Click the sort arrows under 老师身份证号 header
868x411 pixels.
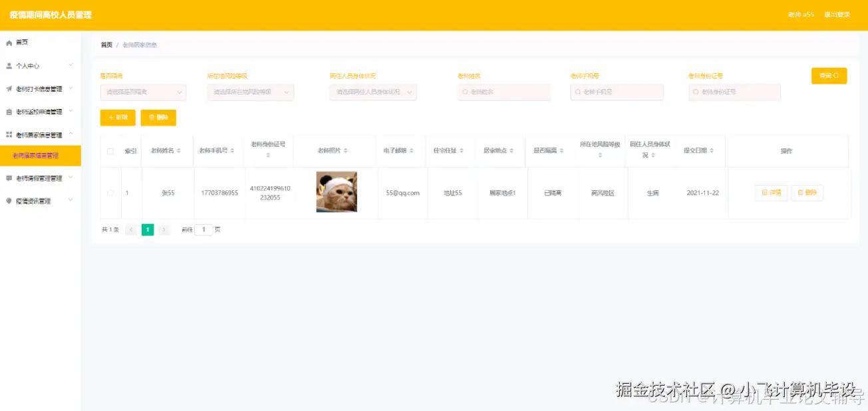(268, 155)
